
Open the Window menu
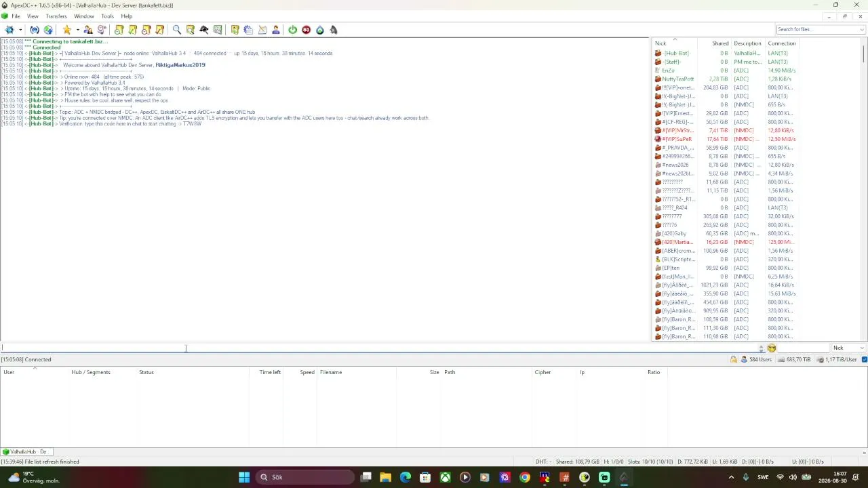[84, 16]
